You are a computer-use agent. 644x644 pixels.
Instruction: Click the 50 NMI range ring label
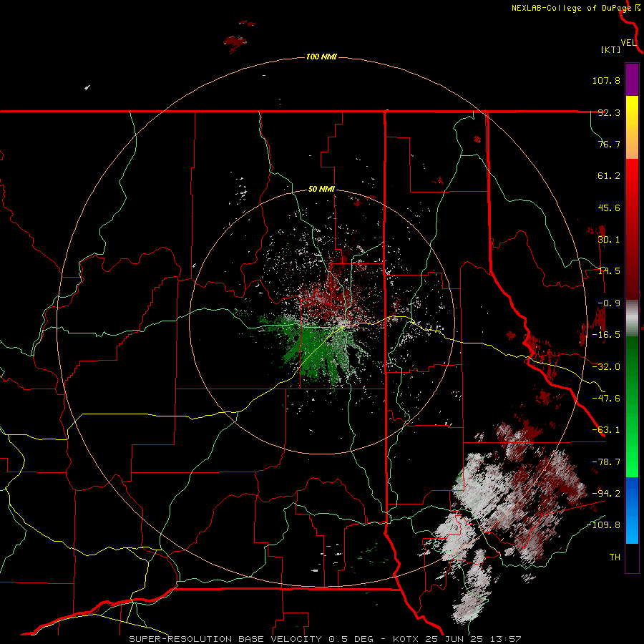coord(321,190)
